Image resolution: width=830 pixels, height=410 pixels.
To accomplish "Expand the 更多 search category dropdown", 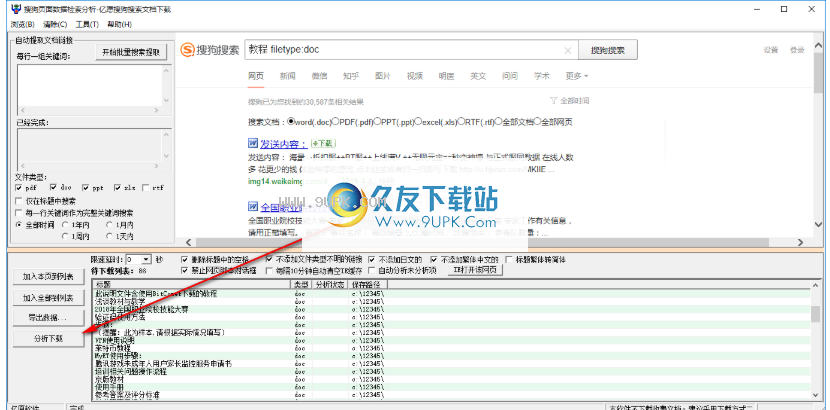I will pyautogui.click(x=577, y=76).
